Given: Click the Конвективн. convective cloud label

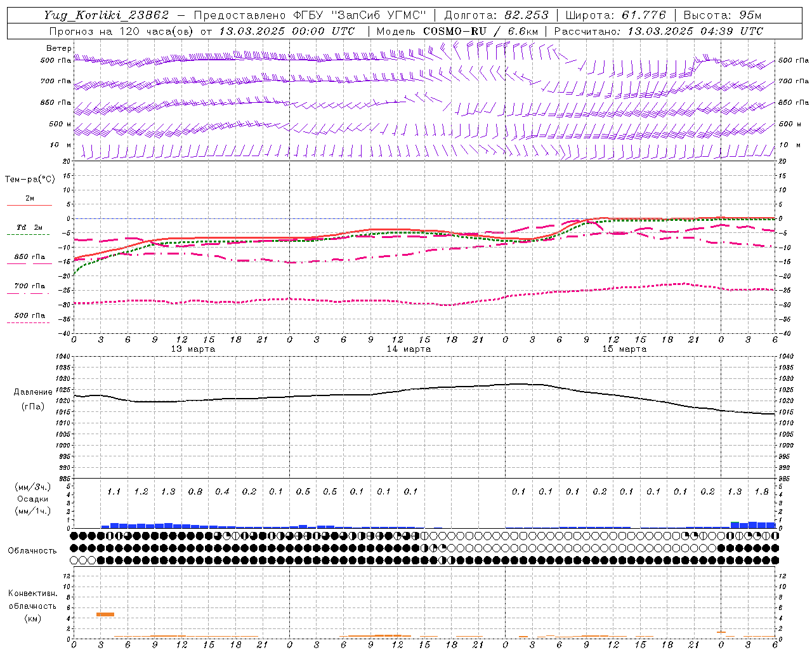Looking at the screenshot, I should click(x=32, y=594).
